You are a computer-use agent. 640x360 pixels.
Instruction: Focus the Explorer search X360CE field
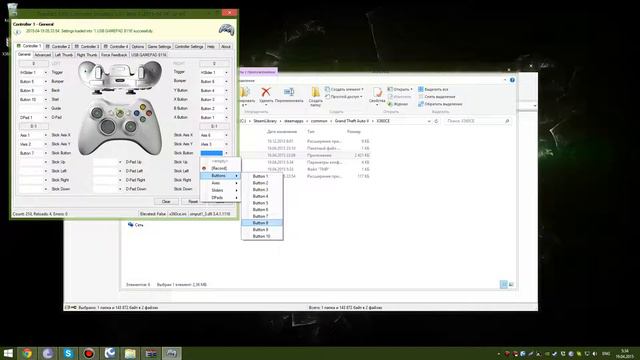pyautogui.click(x=477, y=121)
